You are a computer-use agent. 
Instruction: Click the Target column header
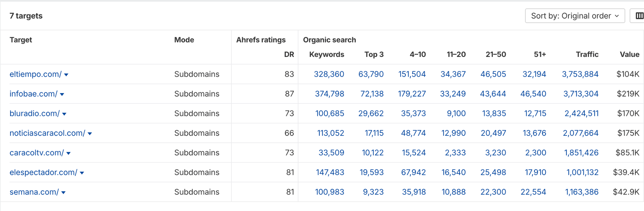click(21, 40)
